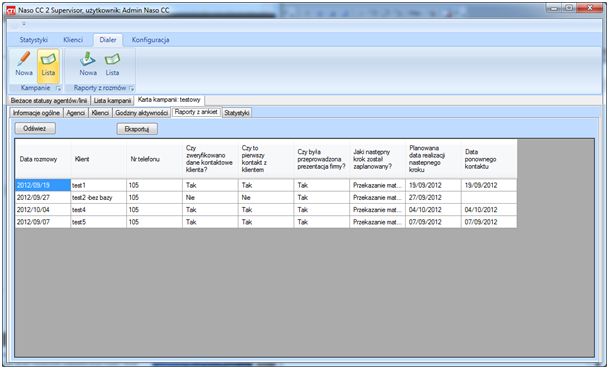Open Raporty z rozmów Lista icon
Image resolution: width=609 pixels, height=369 pixels.
tap(112, 64)
